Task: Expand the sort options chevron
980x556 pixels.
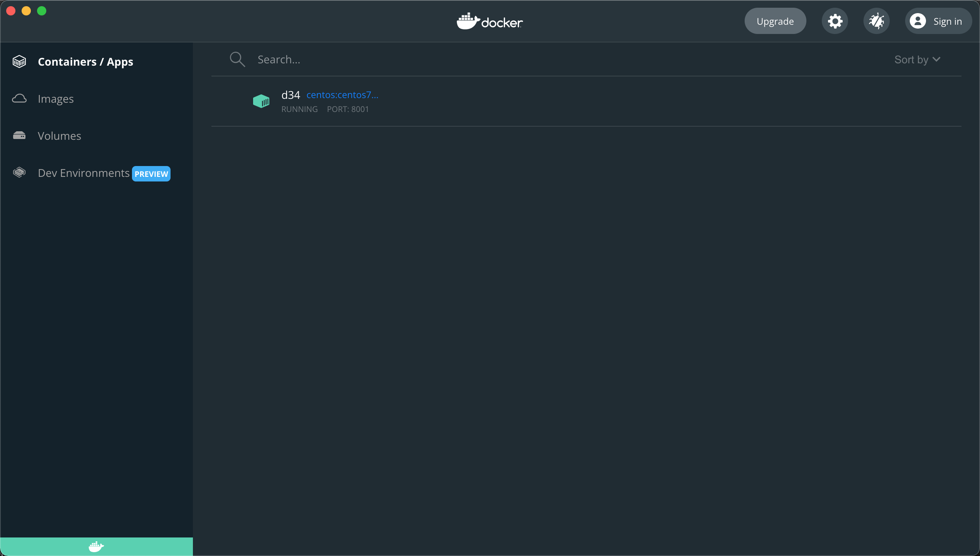Action: point(937,59)
